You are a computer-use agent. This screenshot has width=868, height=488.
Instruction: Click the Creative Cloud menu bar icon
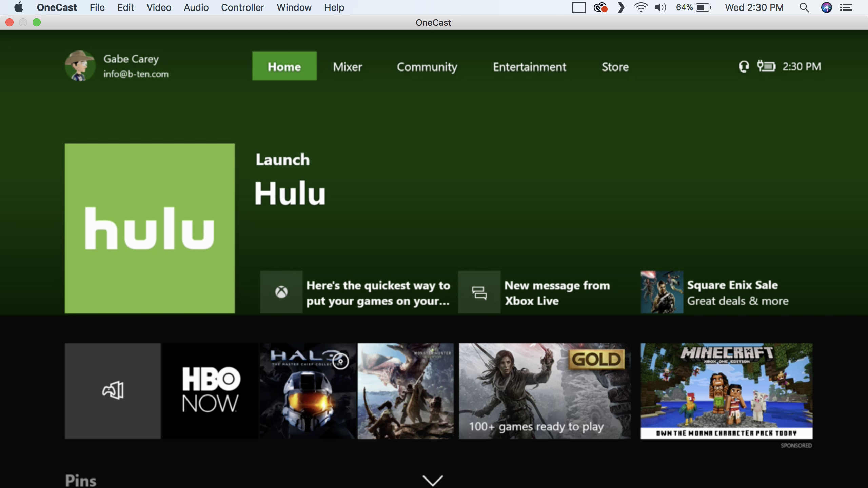600,7
